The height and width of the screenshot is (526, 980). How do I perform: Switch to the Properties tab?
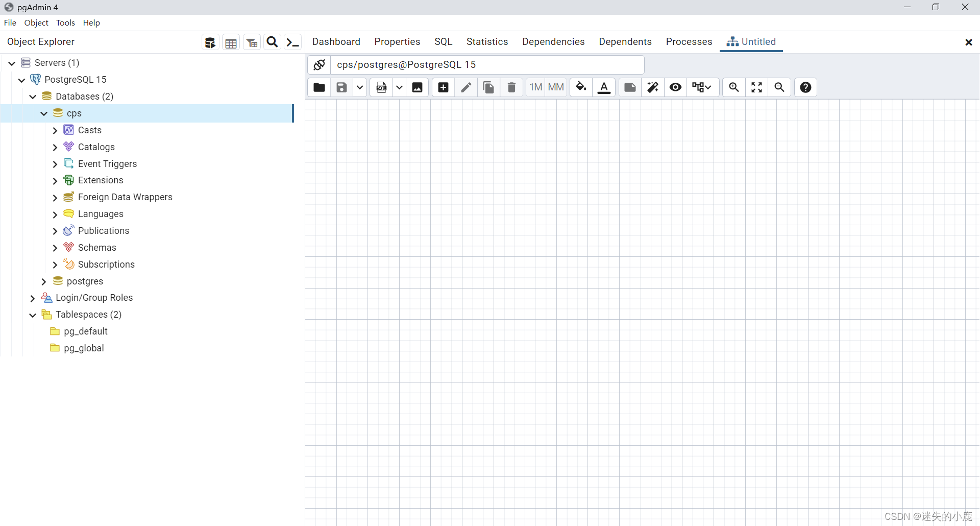[x=397, y=42]
